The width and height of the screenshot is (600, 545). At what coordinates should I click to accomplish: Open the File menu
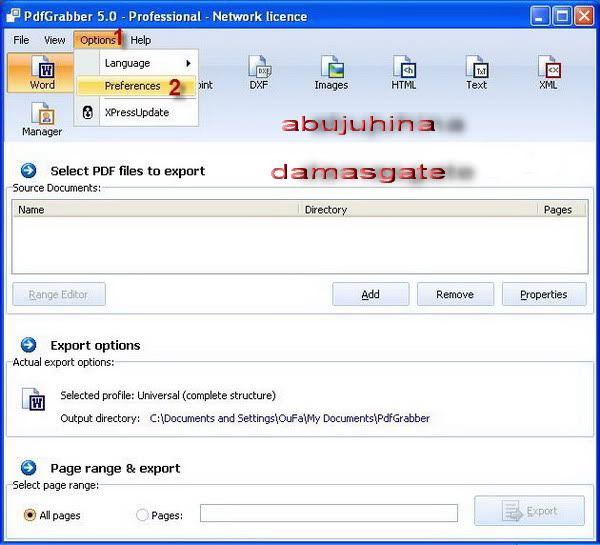click(x=21, y=40)
